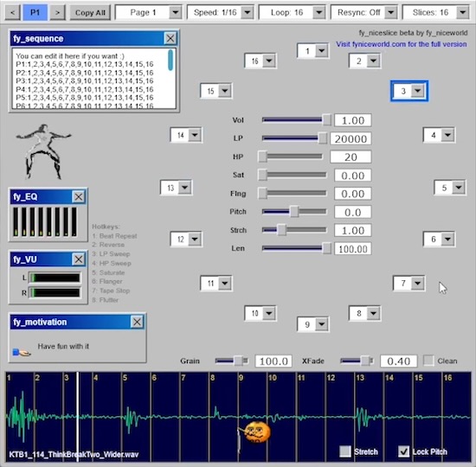Viewport: 476px width, 467px height.
Task: Click the fy_sequence text scrollbar
Action: pos(170,60)
